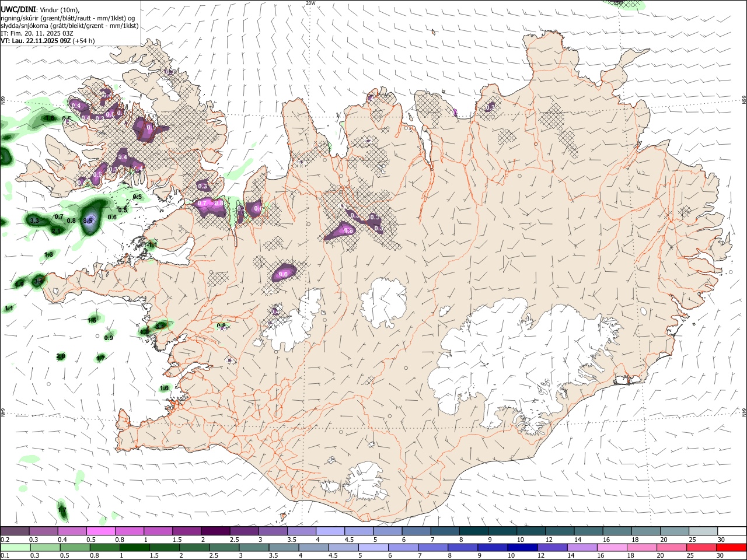Select the bright red rain swatch after 30
Screen dimensions: 747x560
[x=731, y=548]
